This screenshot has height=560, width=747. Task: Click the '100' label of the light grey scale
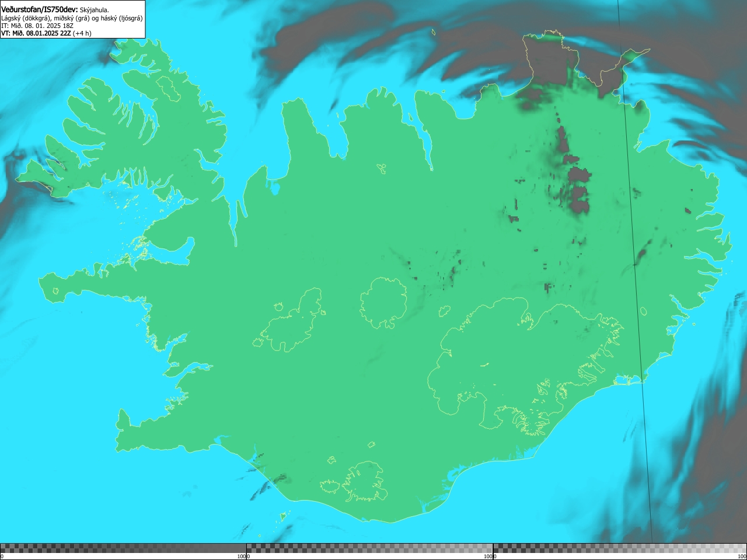(742, 556)
